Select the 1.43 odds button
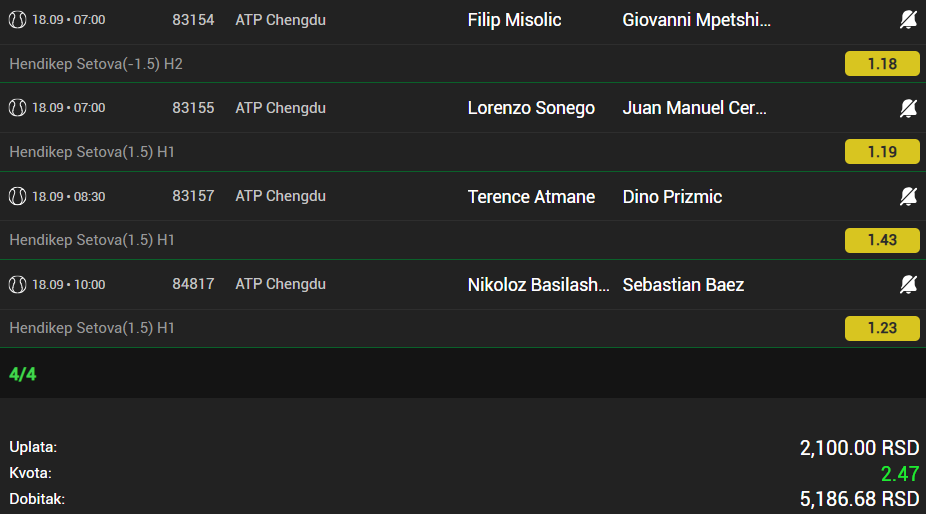The width and height of the screenshot is (926, 514). 882,240
